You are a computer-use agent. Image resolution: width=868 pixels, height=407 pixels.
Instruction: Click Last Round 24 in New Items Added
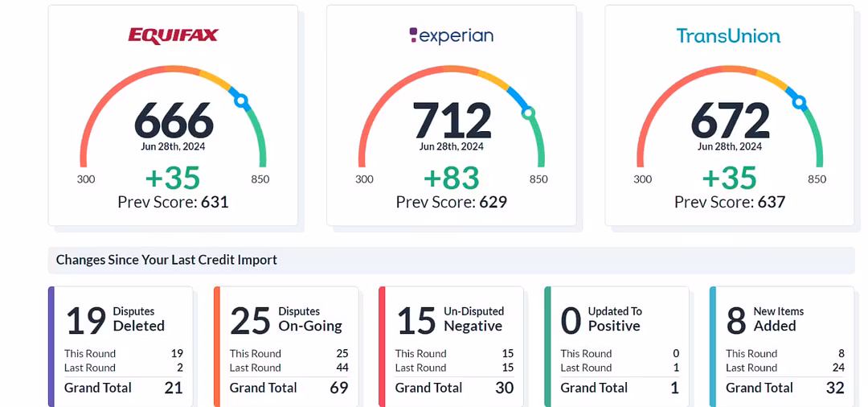coord(785,368)
